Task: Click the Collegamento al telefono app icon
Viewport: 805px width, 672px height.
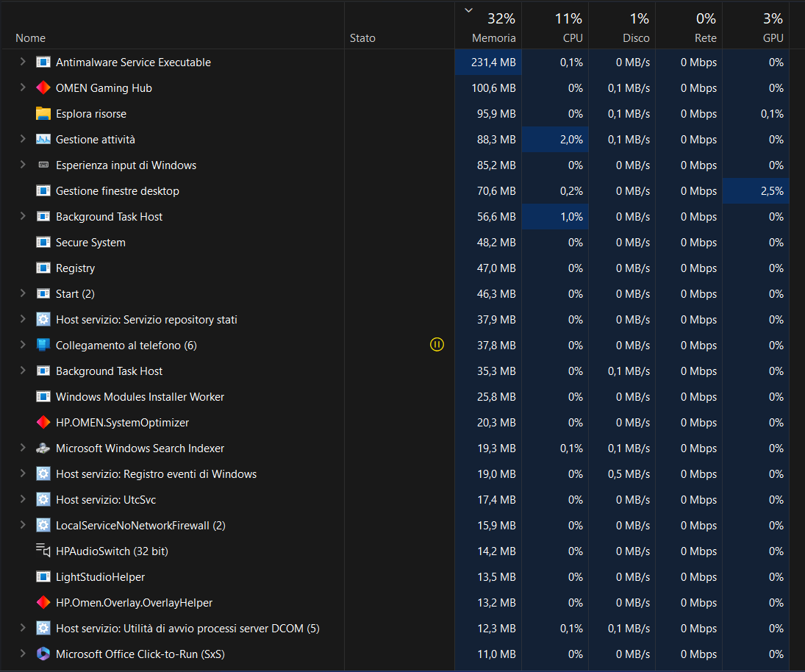Action: pyautogui.click(x=43, y=345)
